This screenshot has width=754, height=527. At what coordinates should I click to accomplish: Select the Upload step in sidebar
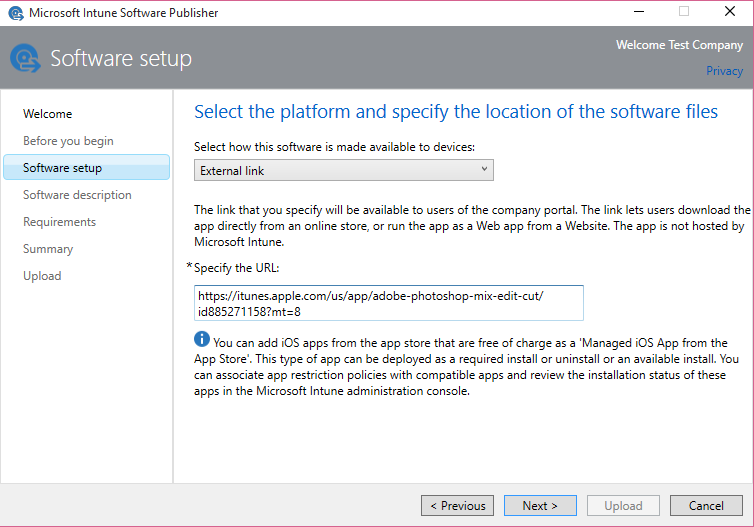coord(42,276)
